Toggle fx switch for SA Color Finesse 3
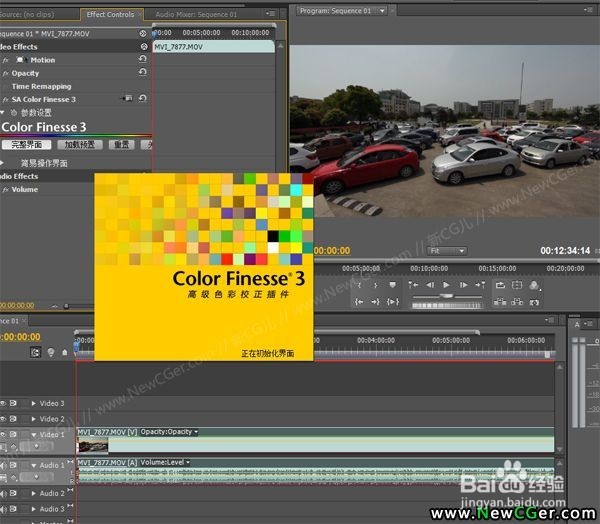The image size is (600, 524). [x=5, y=100]
